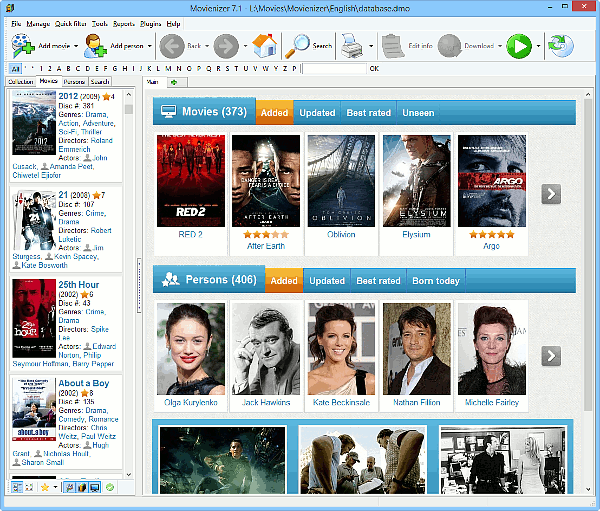Click the disc refresh icon in toolbar
This screenshot has height=511, width=600.
point(561,46)
